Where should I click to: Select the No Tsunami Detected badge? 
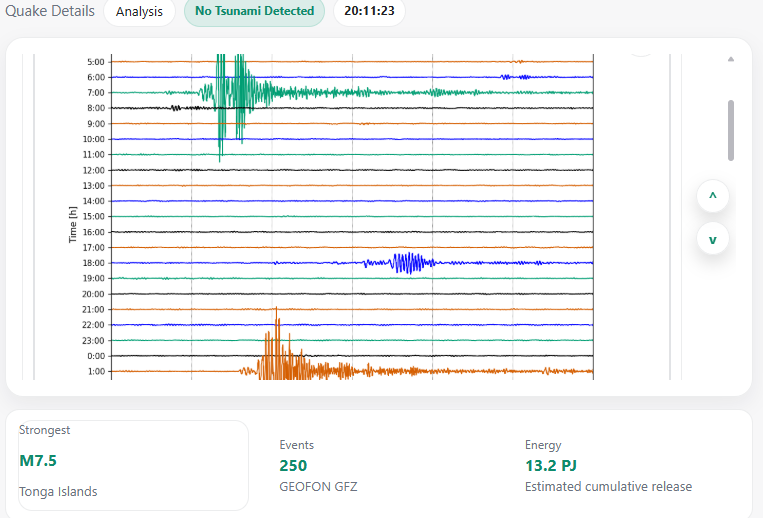pyautogui.click(x=254, y=12)
